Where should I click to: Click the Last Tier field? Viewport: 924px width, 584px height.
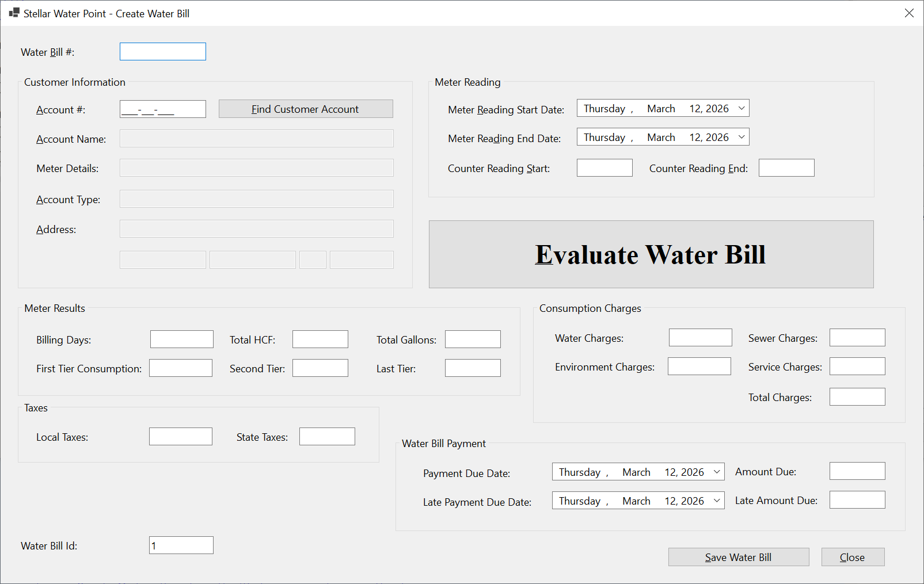click(x=473, y=368)
